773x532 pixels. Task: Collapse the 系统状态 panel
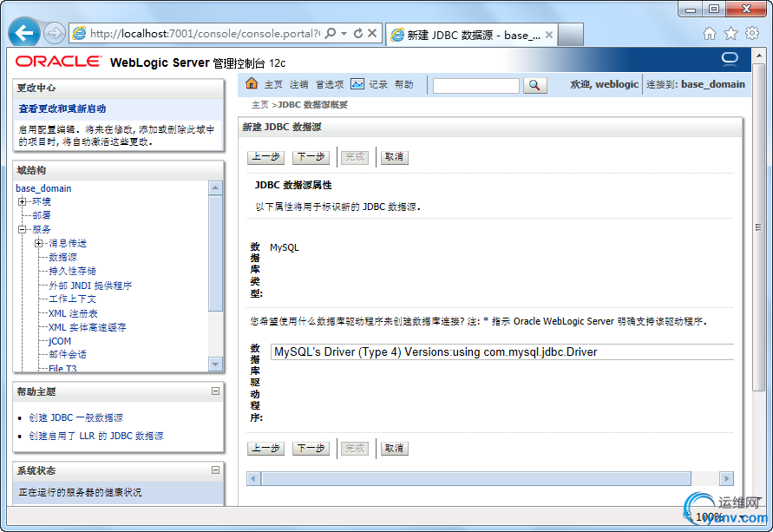[x=215, y=470]
